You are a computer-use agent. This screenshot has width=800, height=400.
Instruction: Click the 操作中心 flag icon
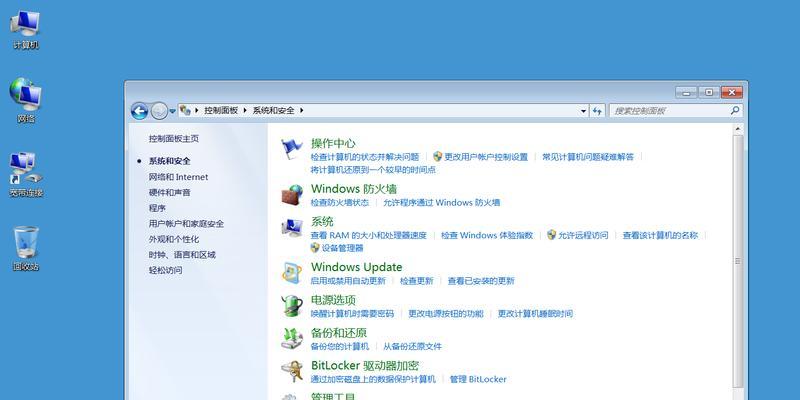292,148
